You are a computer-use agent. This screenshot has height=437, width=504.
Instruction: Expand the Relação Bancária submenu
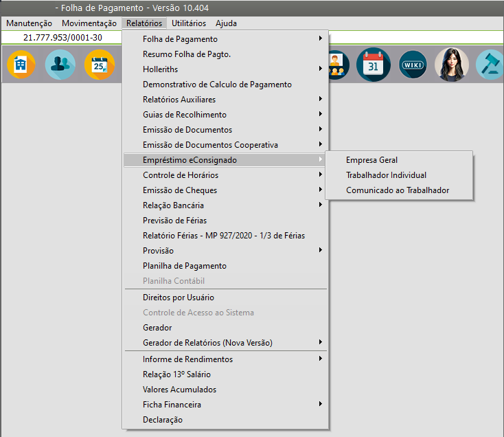(x=173, y=205)
